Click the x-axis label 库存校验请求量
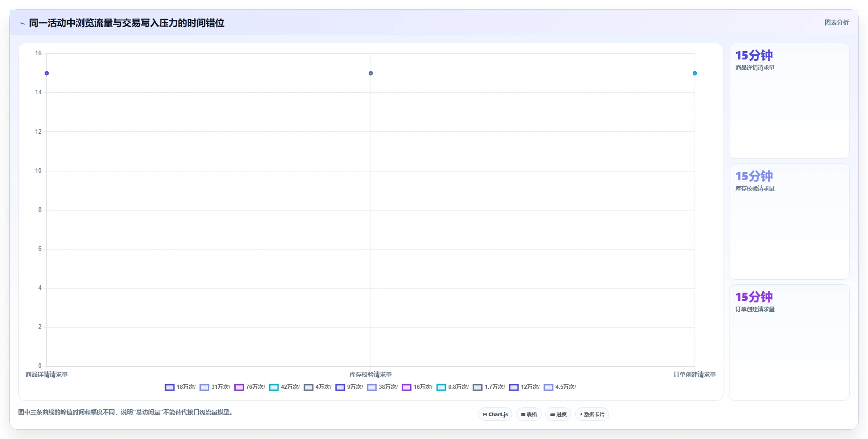Image resolution: width=868 pixels, height=439 pixels. tap(371, 374)
